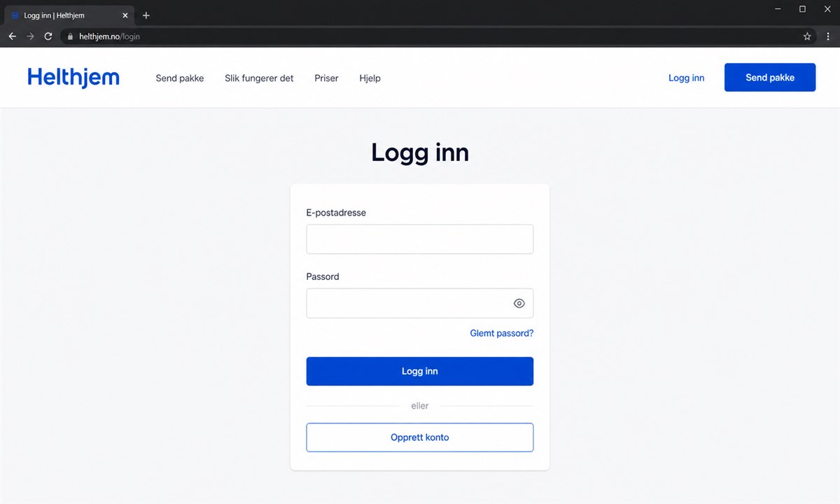840x504 pixels.
Task: Reload the page
Action: pos(48,36)
